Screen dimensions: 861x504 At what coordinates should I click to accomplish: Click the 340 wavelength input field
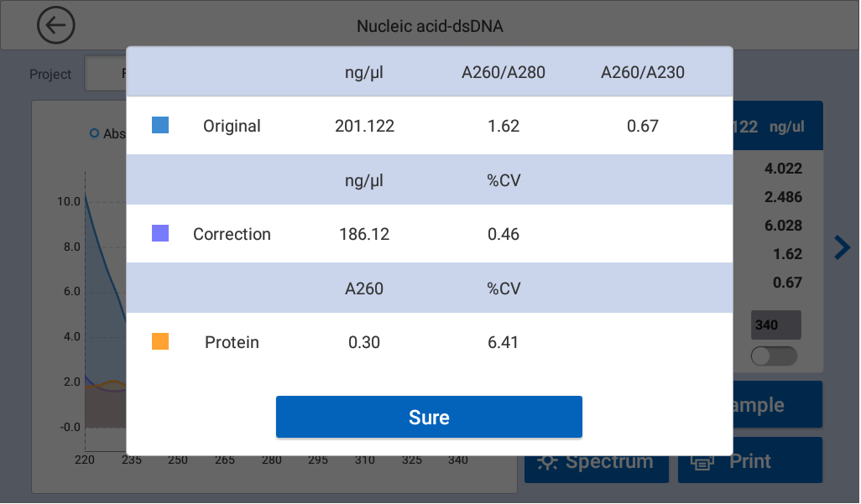pos(775,324)
